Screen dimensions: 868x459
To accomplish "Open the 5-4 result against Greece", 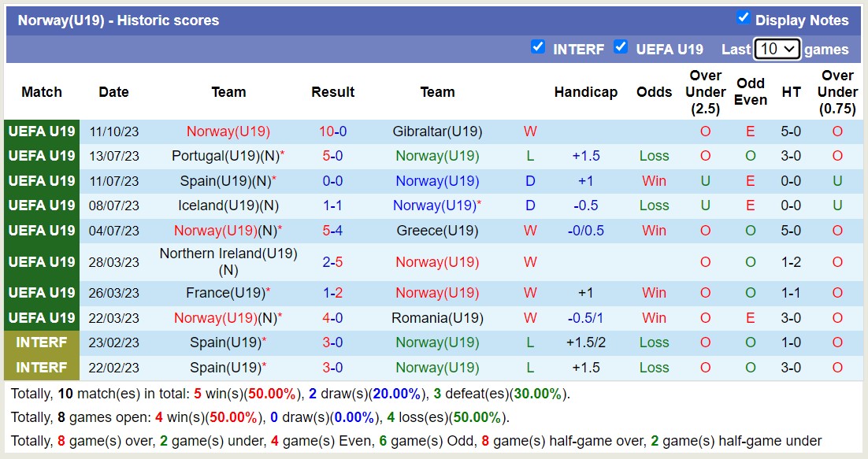I will [332, 231].
